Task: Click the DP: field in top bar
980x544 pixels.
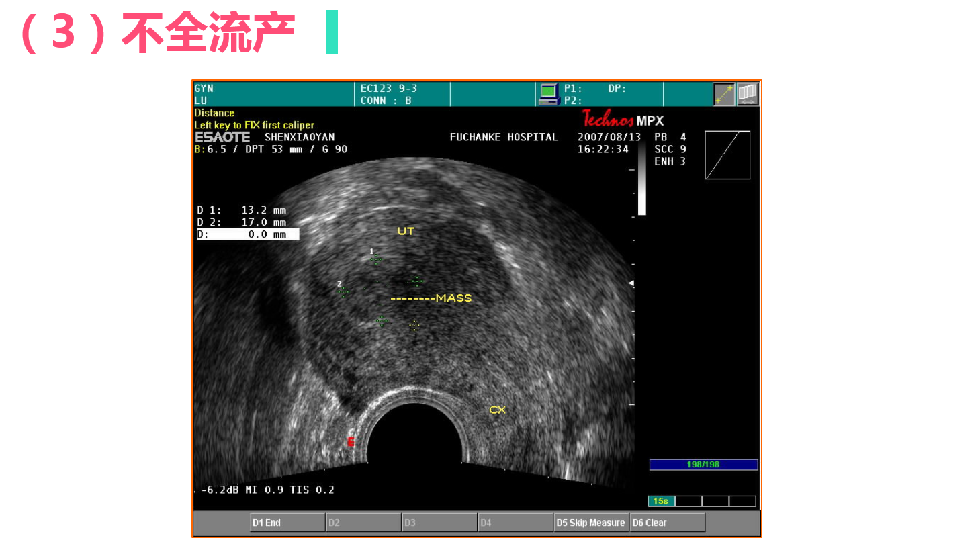Action: pyautogui.click(x=617, y=89)
